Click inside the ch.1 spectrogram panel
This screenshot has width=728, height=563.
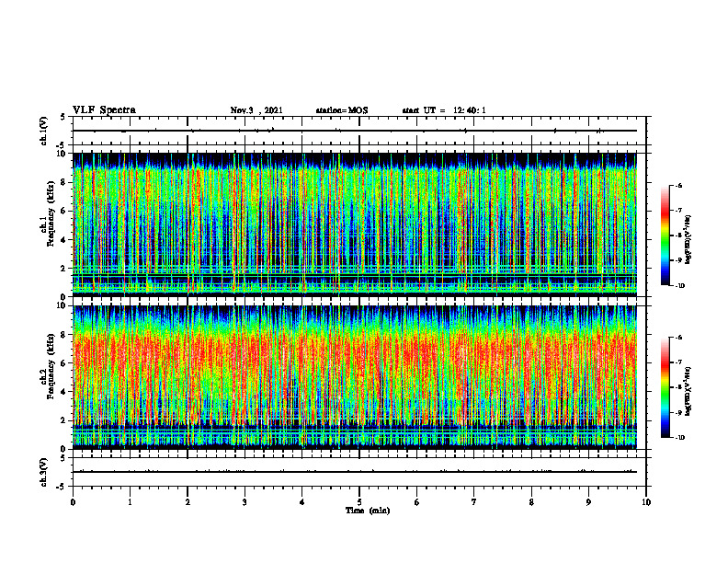[355, 224]
